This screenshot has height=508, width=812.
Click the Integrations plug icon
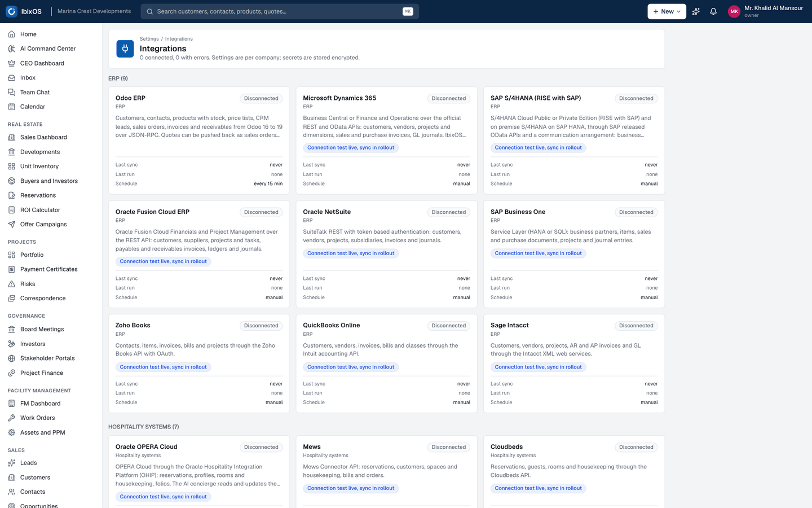(x=125, y=49)
